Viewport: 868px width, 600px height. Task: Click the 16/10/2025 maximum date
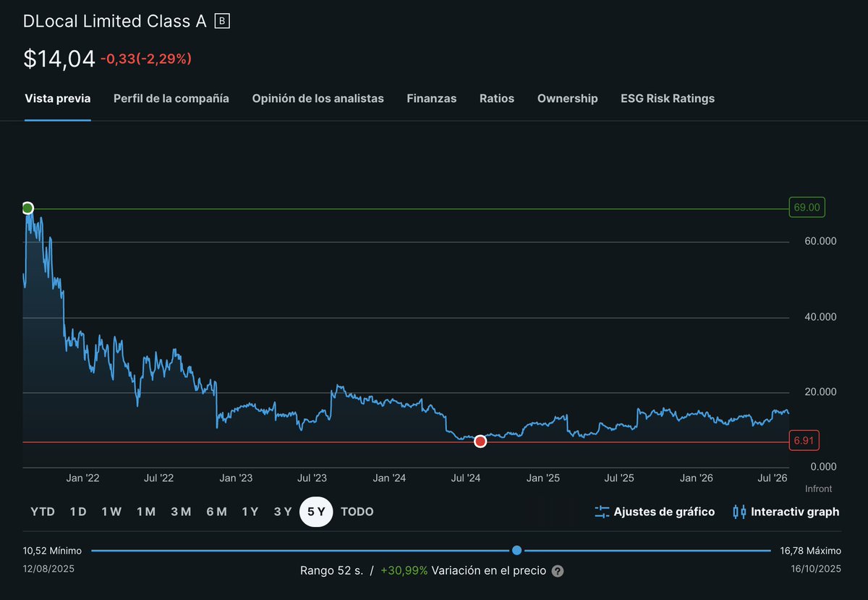[x=815, y=569]
